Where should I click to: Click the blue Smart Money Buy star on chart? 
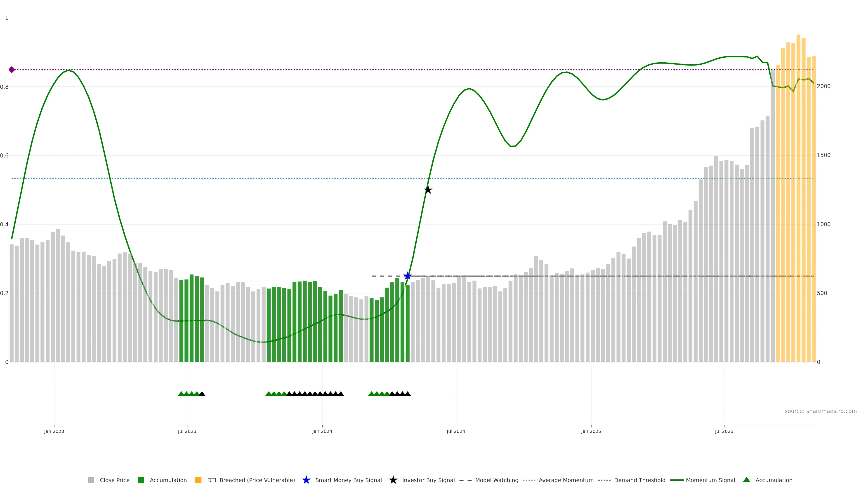tap(407, 276)
